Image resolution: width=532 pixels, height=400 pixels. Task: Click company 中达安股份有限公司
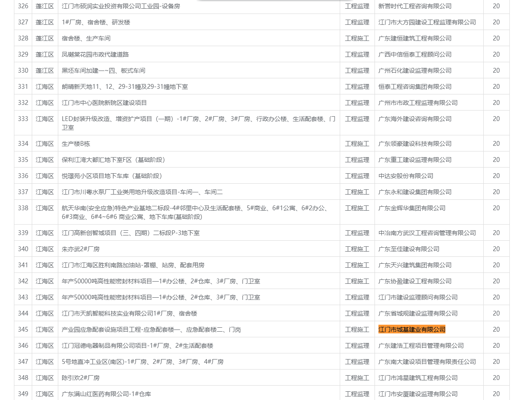pyautogui.click(x=406, y=176)
